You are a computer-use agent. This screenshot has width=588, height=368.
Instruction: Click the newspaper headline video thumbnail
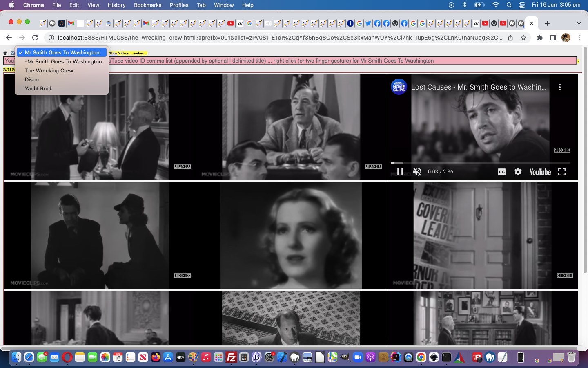pyautogui.click(x=482, y=236)
